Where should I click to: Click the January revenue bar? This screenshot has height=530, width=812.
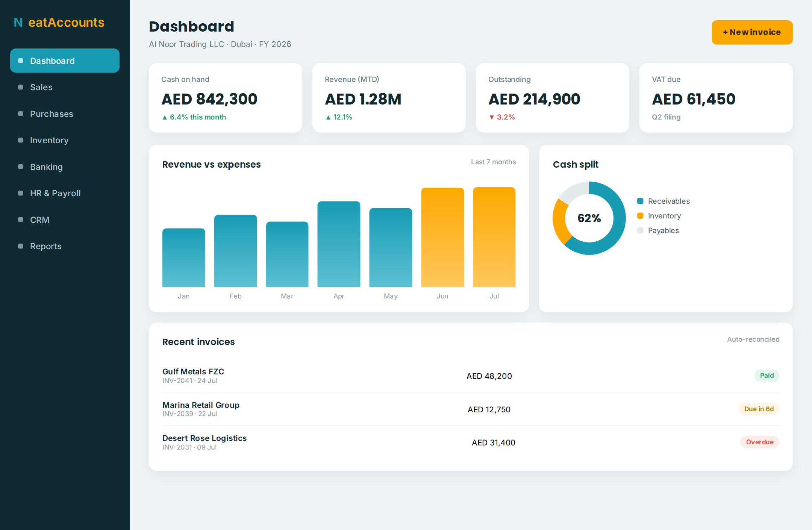pyautogui.click(x=184, y=257)
